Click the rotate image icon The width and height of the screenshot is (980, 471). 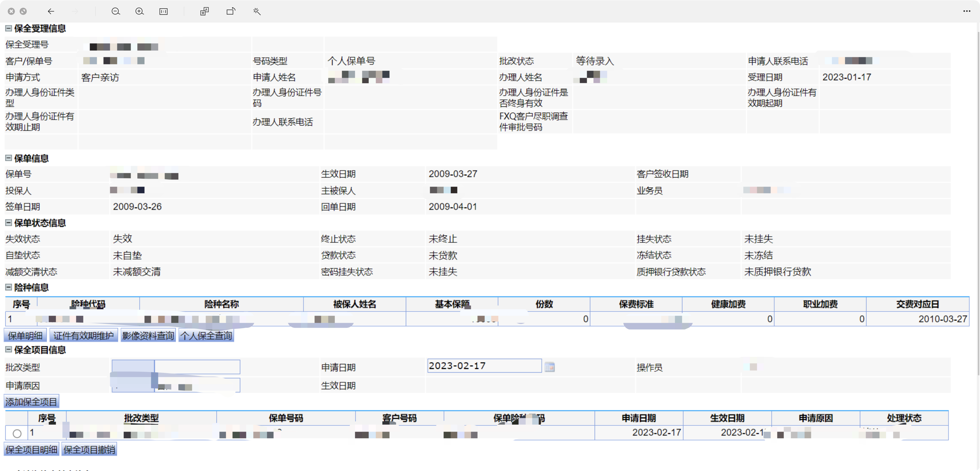point(231,11)
